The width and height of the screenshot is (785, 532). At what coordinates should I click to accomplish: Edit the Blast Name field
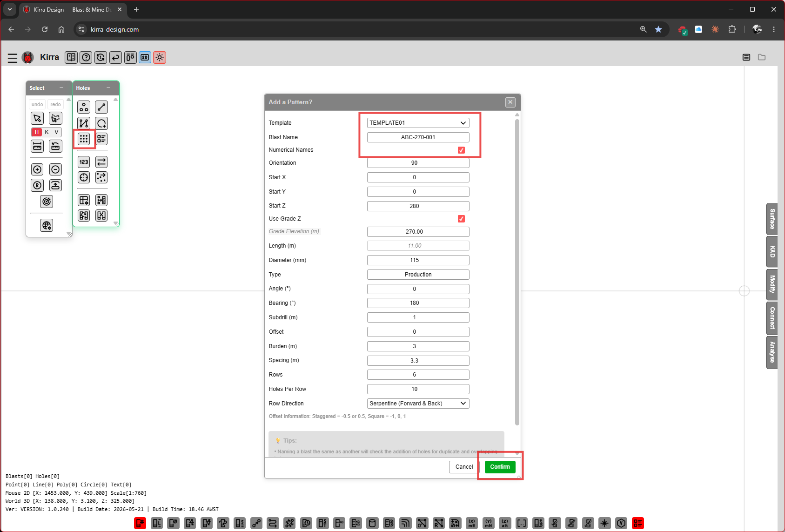(418, 137)
